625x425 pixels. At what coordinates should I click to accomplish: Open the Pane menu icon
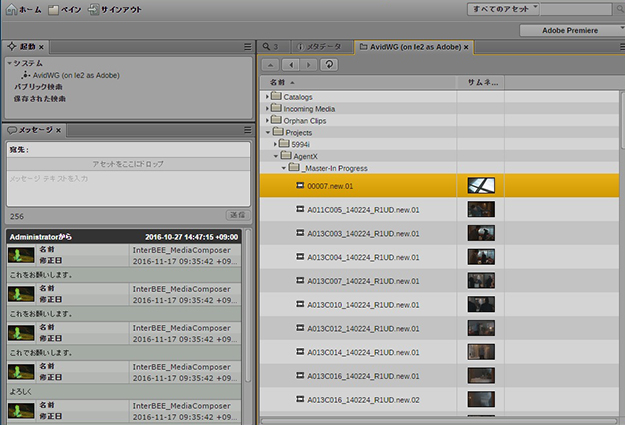53,10
